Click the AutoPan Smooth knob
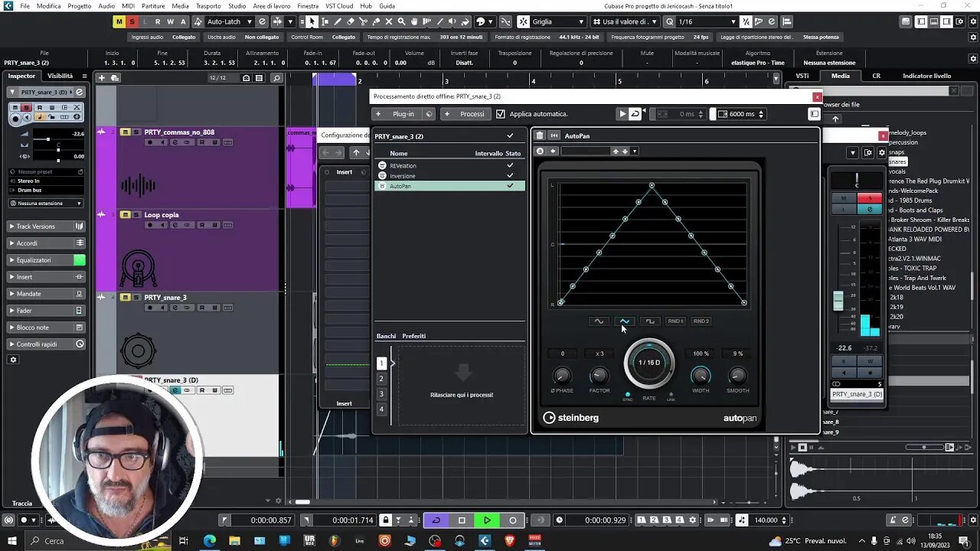Viewport: 980px width, 551px height. pyautogui.click(x=737, y=375)
